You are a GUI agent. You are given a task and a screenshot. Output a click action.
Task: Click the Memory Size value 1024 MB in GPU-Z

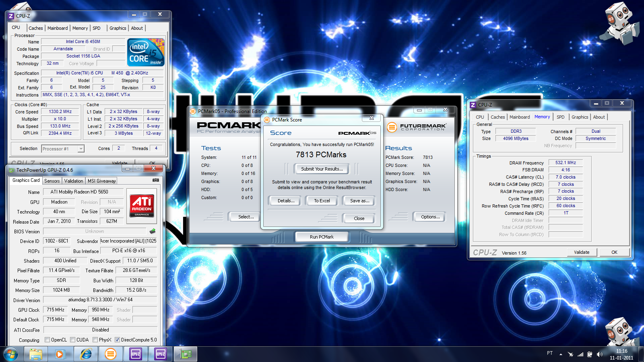click(61, 290)
